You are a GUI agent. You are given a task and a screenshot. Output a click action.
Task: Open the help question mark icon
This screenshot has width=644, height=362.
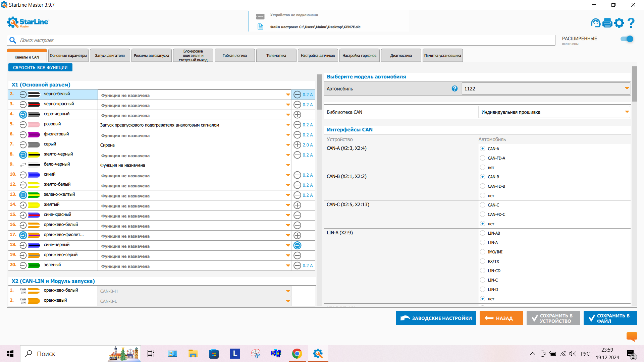631,23
